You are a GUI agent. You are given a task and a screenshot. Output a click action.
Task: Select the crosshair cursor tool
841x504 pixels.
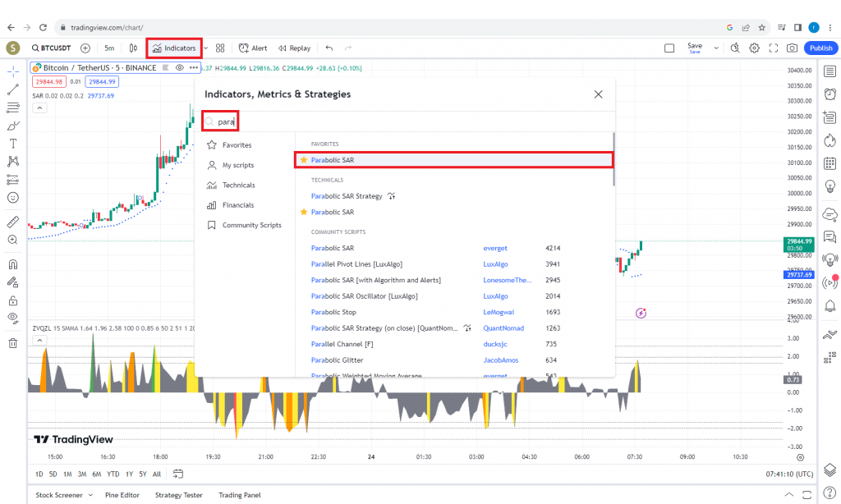pyautogui.click(x=13, y=71)
